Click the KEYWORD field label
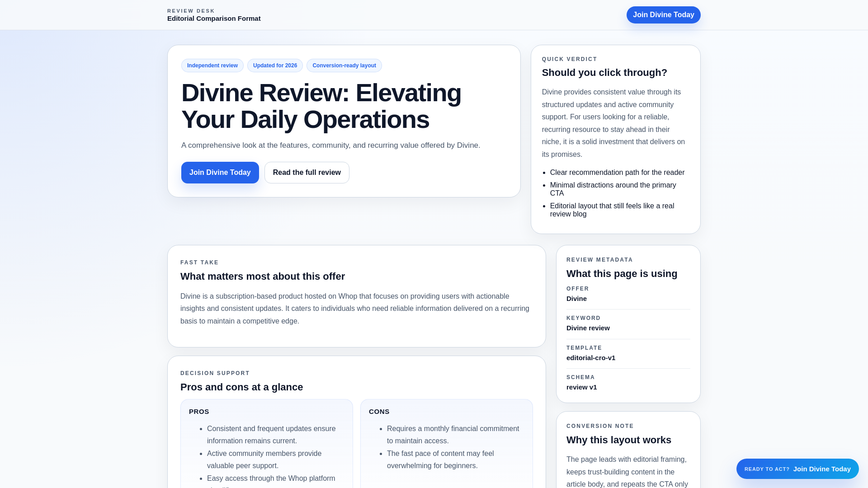This screenshot has height=488, width=868. (x=584, y=318)
